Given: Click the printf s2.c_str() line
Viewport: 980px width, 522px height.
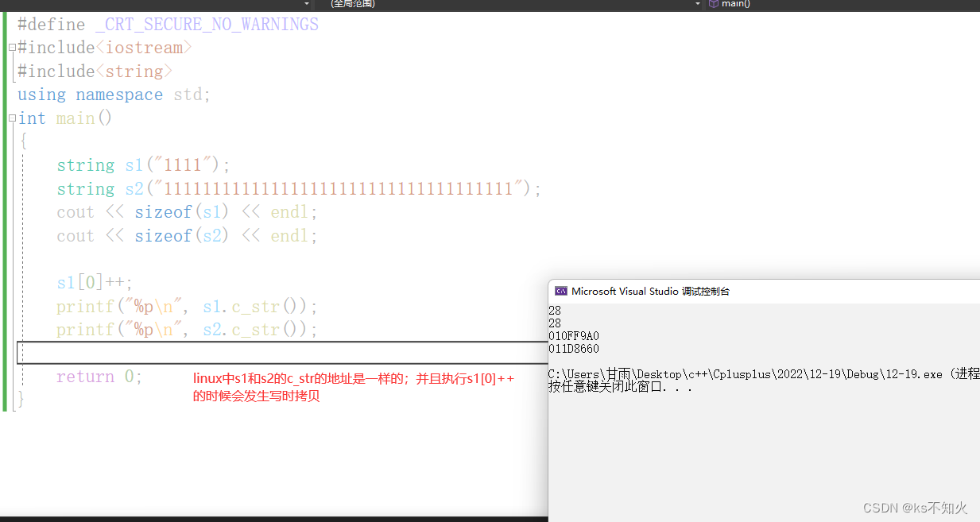Looking at the screenshot, I should pos(187,330).
